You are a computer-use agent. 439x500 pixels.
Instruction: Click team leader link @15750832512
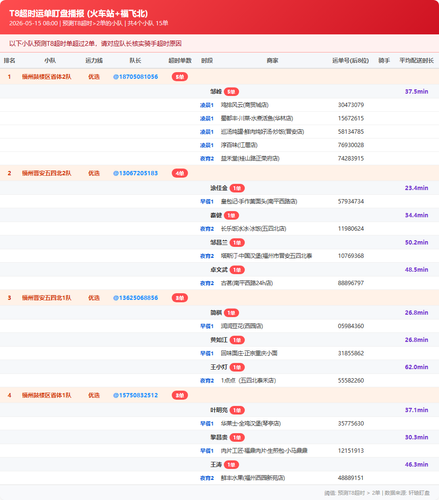(x=135, y=395)
